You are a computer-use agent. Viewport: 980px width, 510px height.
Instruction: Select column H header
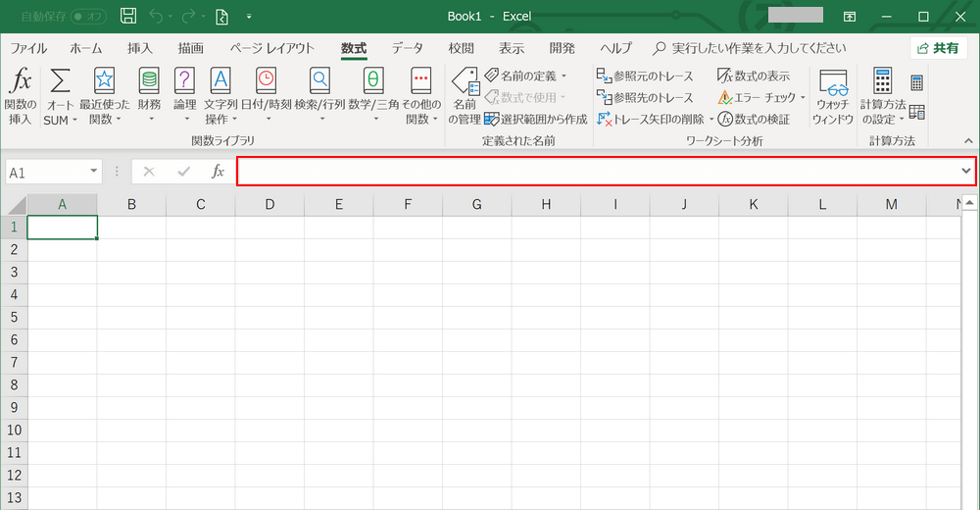pyautogui.click(x=546, y=205)
